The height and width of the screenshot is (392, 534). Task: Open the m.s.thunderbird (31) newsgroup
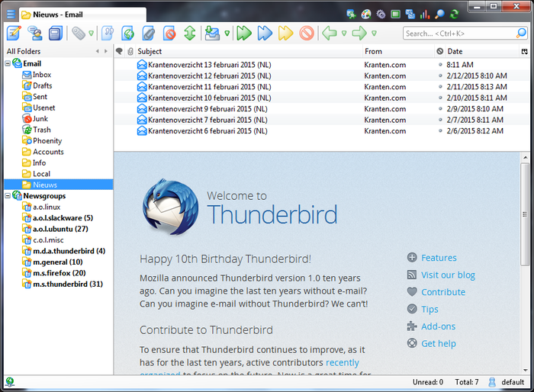(x=67, y=284)
